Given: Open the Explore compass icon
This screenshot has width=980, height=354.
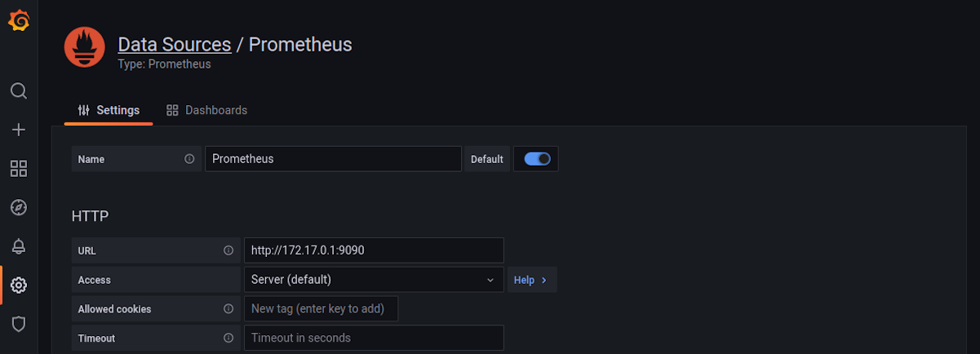Looking at the screenshot, I should click(19, 207).
